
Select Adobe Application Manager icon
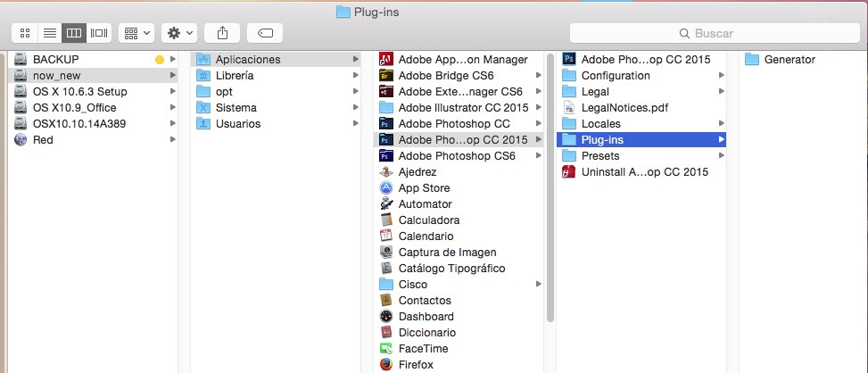[x=386, y=59]
